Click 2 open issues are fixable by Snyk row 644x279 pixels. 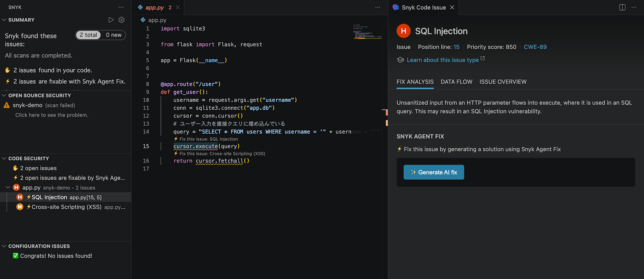[x=66, y=178]
